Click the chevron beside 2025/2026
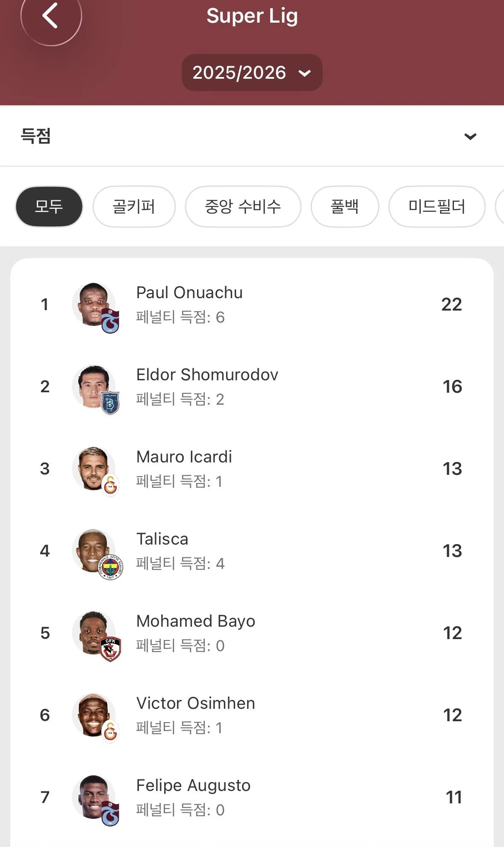 (x=304, y=73)
